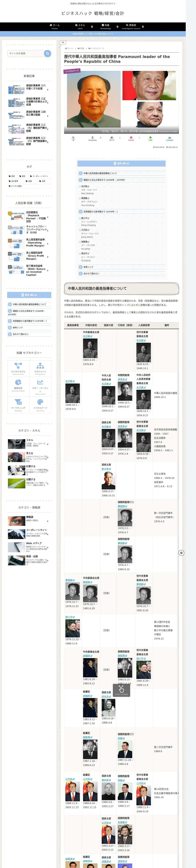Open the 知識 navigation menu item
Viewport: 196px width, 868px height.
[x=106, y=27]
